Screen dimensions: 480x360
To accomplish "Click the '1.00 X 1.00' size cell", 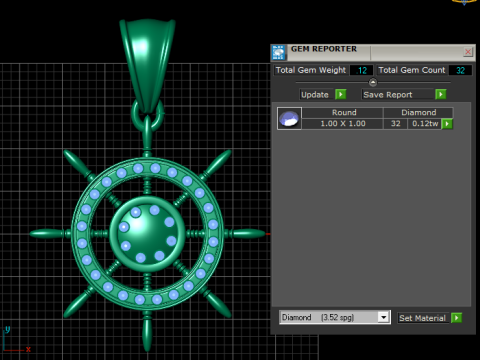I will pos(343,124).
